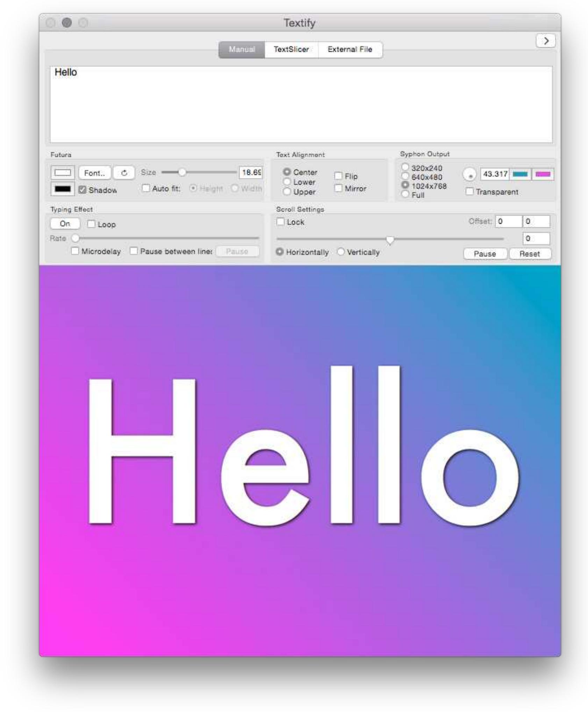Click into the Hello text input area
The image size is (588, 712).
click(x=301, y=105)
